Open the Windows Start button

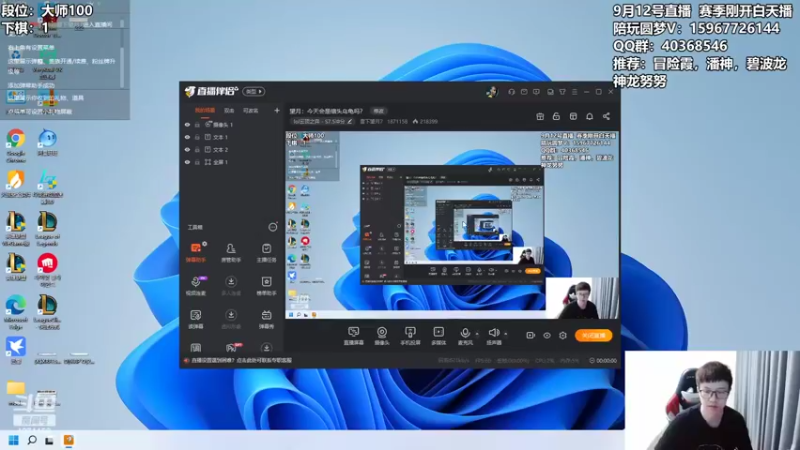pos(14,440)
